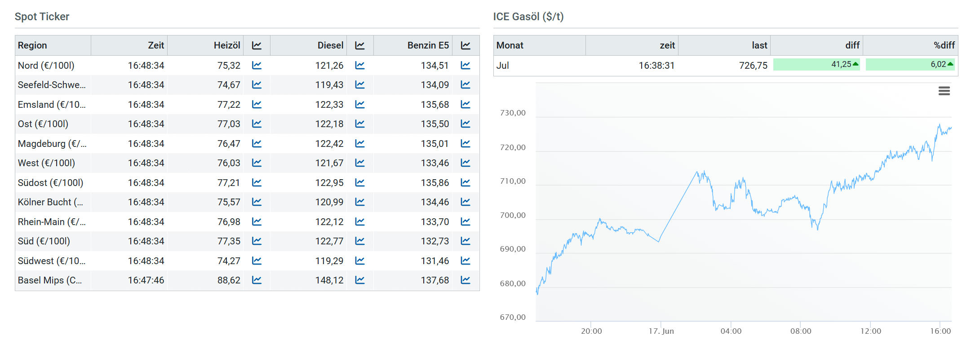Show Diesel chart for Magdeburg row

point(360,144)
